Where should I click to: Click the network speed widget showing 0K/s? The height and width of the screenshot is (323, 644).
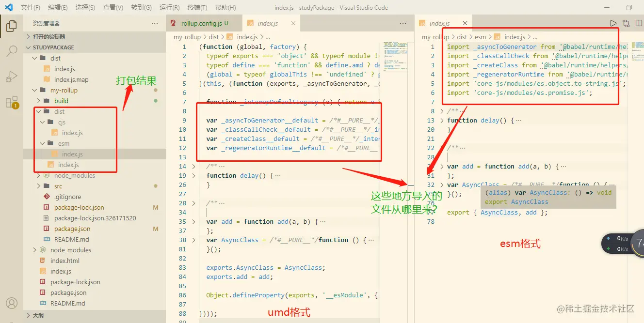click(623, 244)
